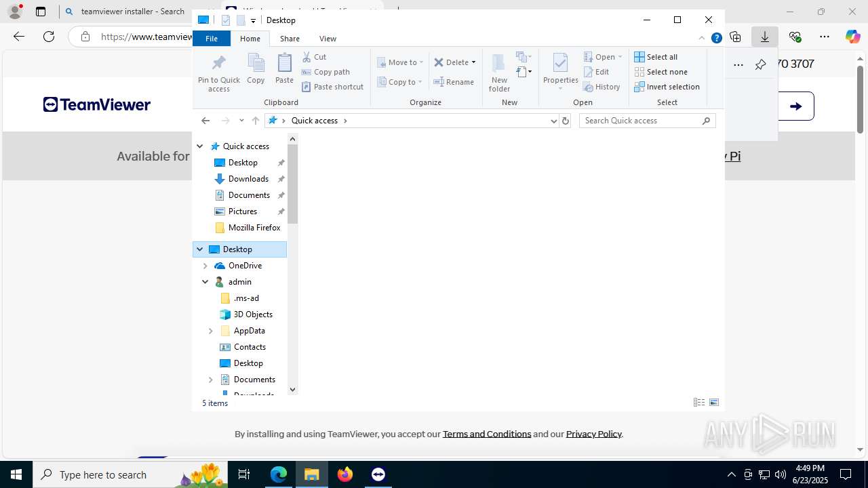The width and height of the screenshot is (868, 488).
Task: Select Downloads under Quick access
Action: (x=248, y=179)
